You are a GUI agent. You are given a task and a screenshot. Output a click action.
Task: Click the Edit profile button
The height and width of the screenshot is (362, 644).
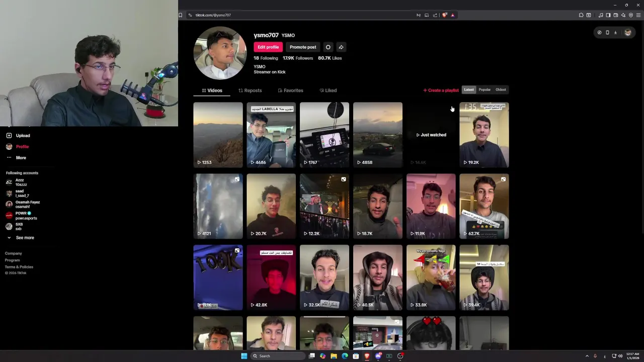pyautogui.click(x=268, y=47)
